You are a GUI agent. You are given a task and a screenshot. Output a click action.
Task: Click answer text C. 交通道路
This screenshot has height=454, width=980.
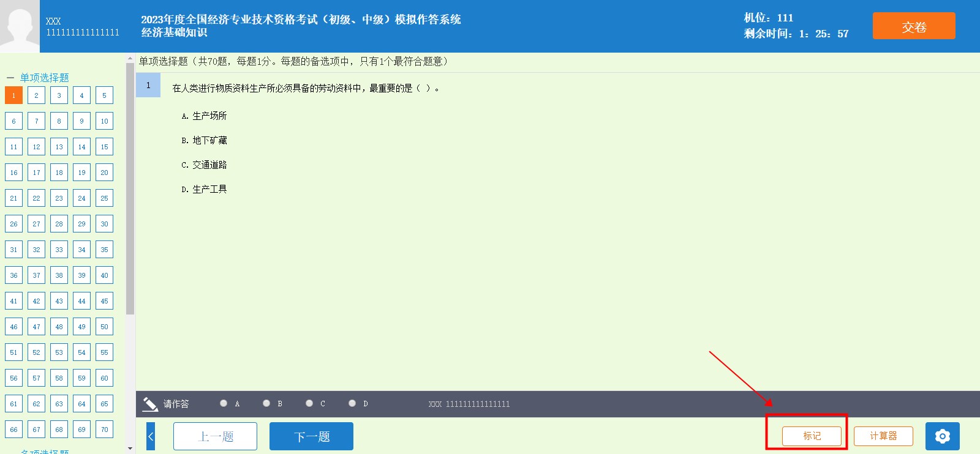204,165
